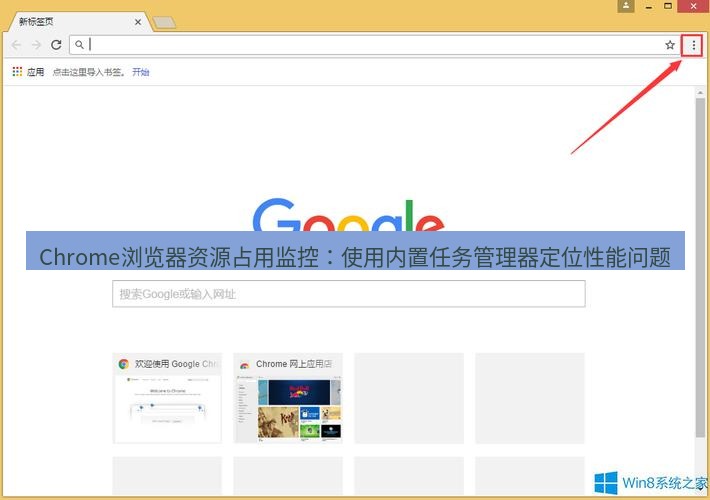Viewport: 710px width, 500px height.
Task: Reload the current page
Action: [x=56, y=45]
